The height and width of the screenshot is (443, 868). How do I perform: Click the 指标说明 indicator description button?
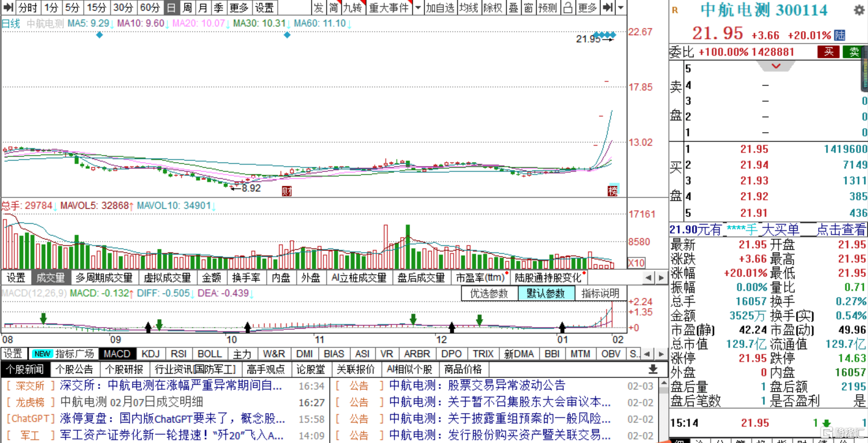(x=600, y=293)
